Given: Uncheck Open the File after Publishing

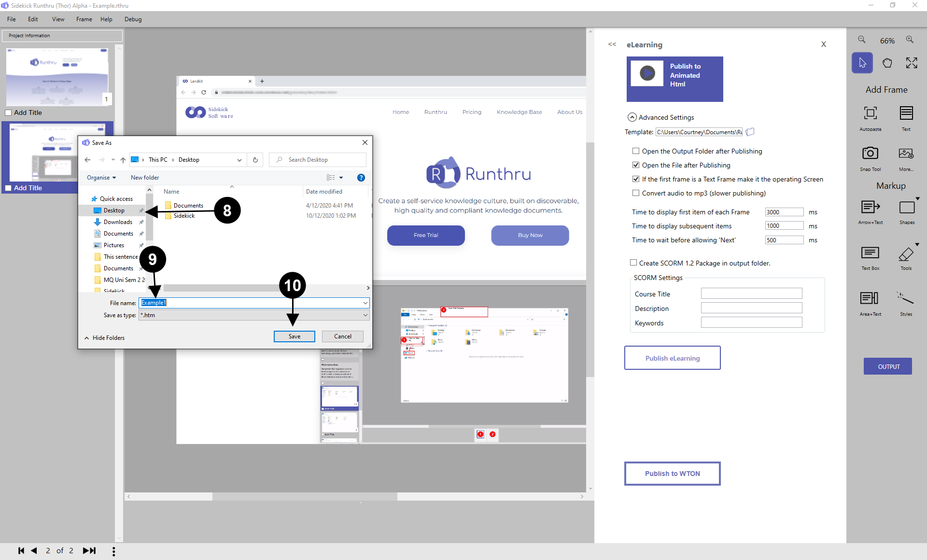Looking at the screenshot, I should pos(636,165).
